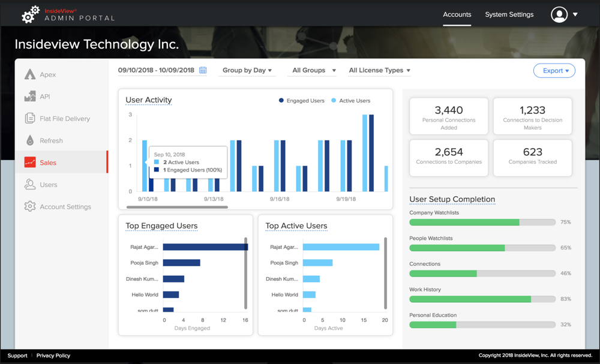
Task: Select Account Settings menu item
Action: pyautogui.click(x=61, y=206)
